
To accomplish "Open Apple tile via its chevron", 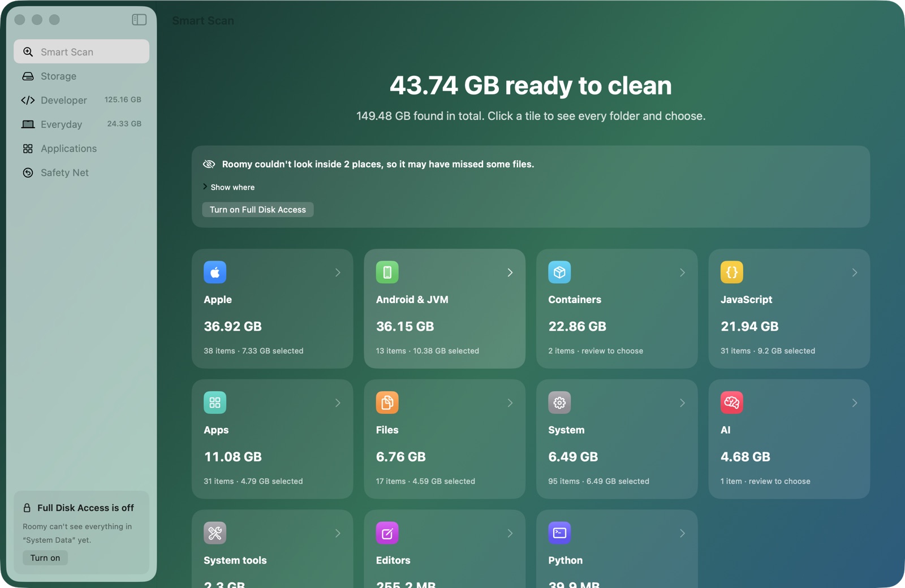I will (338, 273).
